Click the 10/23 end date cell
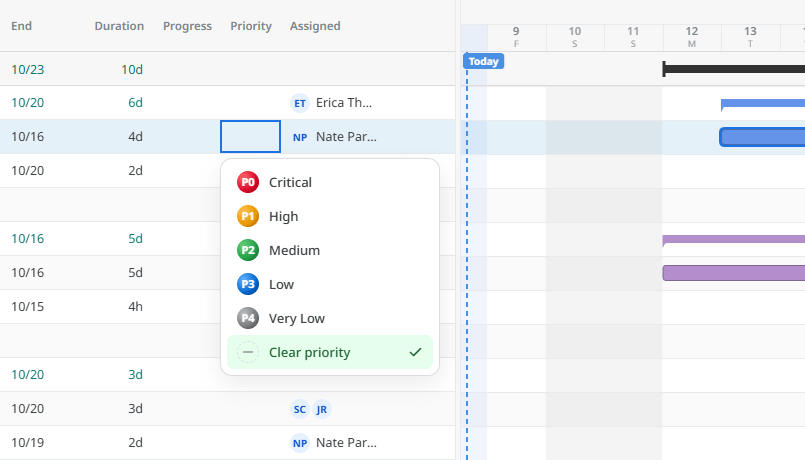805x460 pixels. click(x=28, y=69)
